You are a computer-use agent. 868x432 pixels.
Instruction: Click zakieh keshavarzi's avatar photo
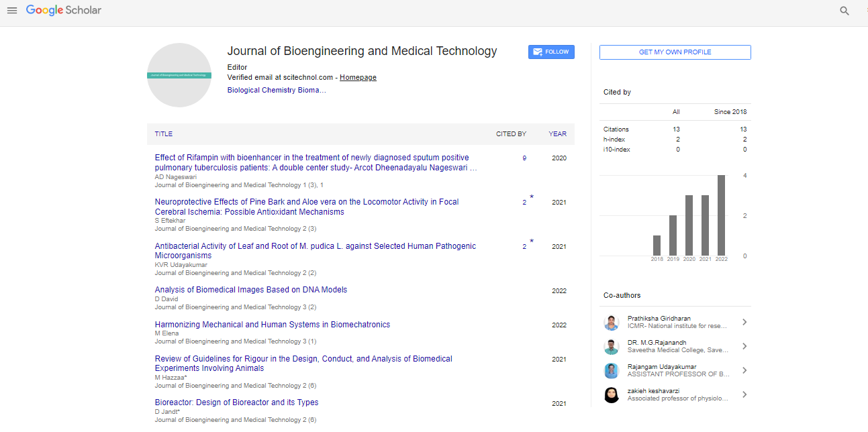coord(611,395)
